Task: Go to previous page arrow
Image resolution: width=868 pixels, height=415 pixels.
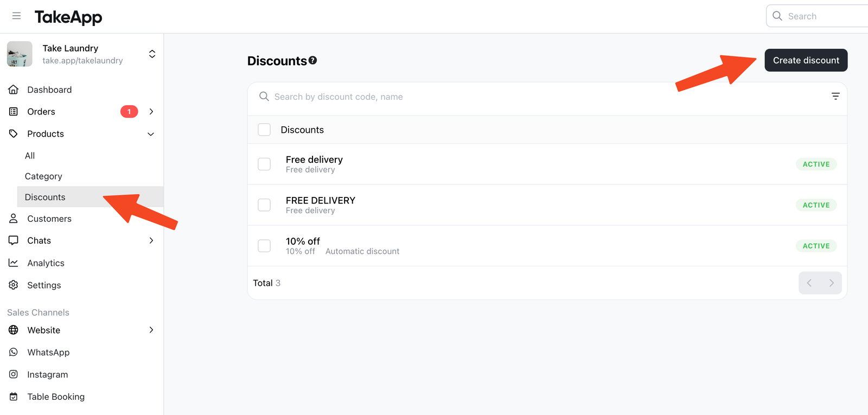Action: 809,283
